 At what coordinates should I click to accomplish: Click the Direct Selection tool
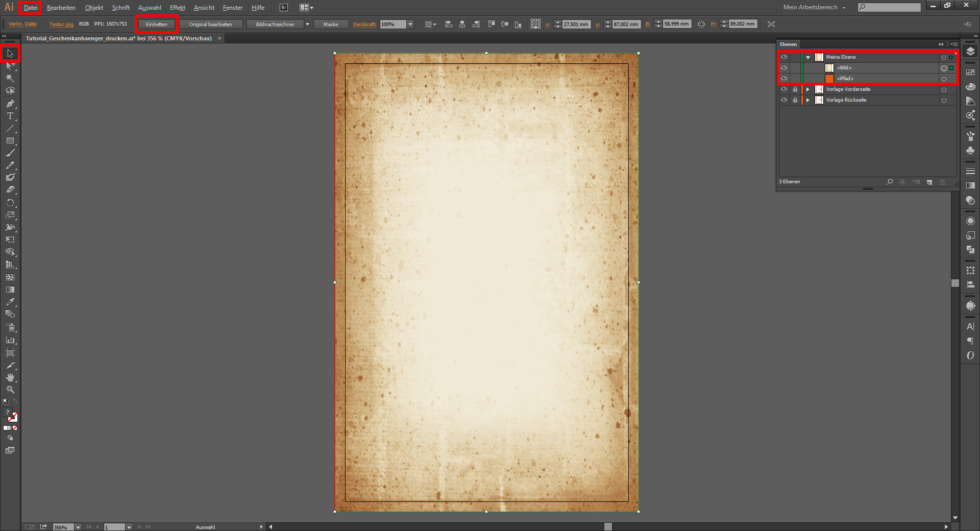tap(10, 66)
